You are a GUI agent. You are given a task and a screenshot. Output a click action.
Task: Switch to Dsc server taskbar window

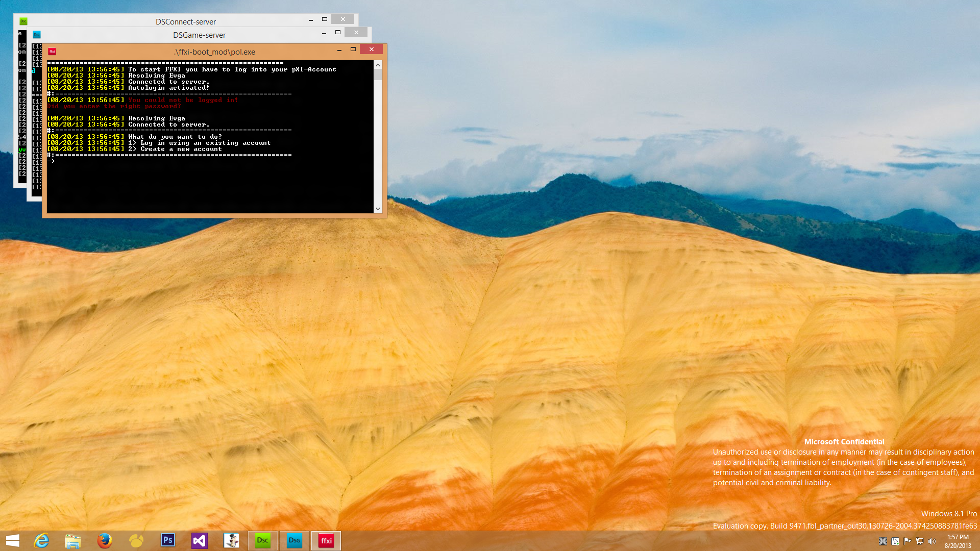pyautogui.click(x=263, y=540)
